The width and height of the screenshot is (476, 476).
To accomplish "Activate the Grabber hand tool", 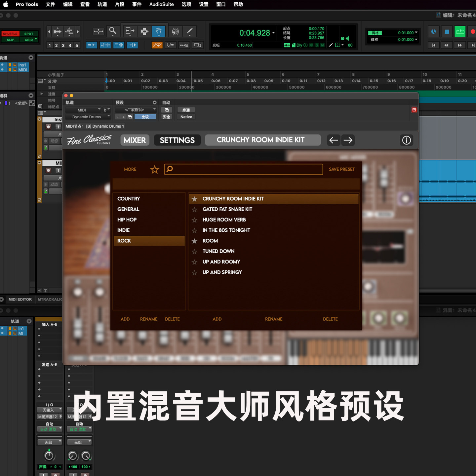I will [159, 31].
